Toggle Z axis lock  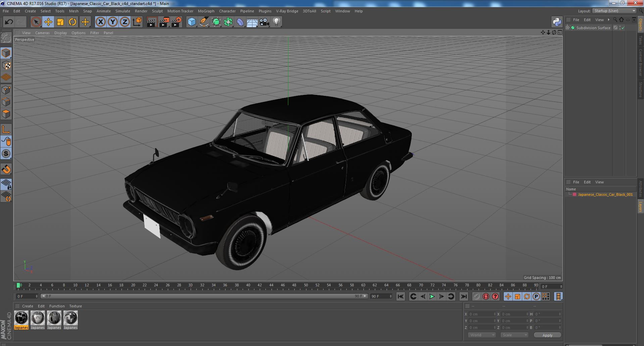[125, 22]
